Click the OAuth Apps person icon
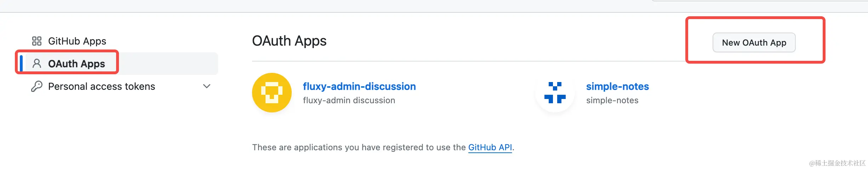868x169 pixels. click(x=37, y=64)
